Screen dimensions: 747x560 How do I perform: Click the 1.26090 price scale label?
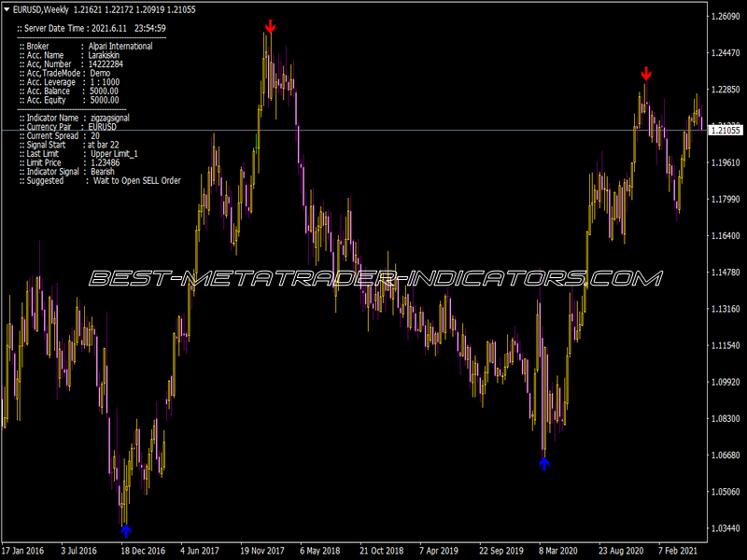726,17
